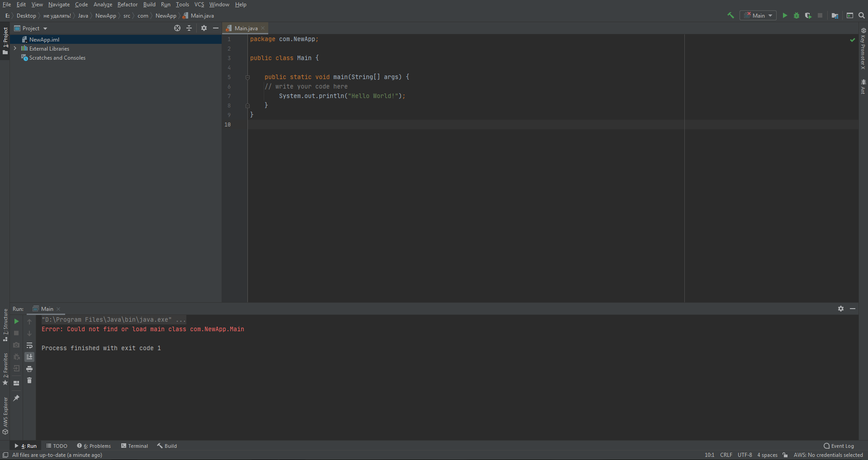Toggle tool window bars in status corner

tap(5, 455)
